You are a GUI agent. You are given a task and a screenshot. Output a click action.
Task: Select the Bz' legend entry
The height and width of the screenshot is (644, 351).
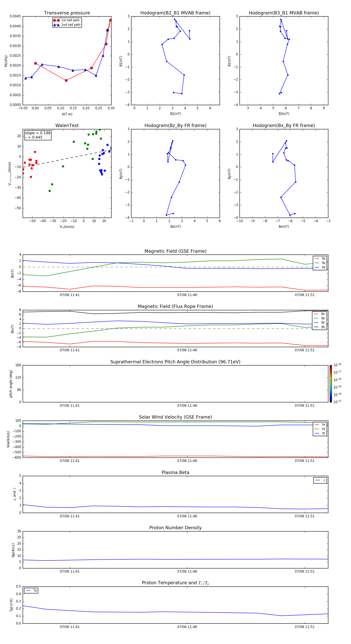click(320, 323)
